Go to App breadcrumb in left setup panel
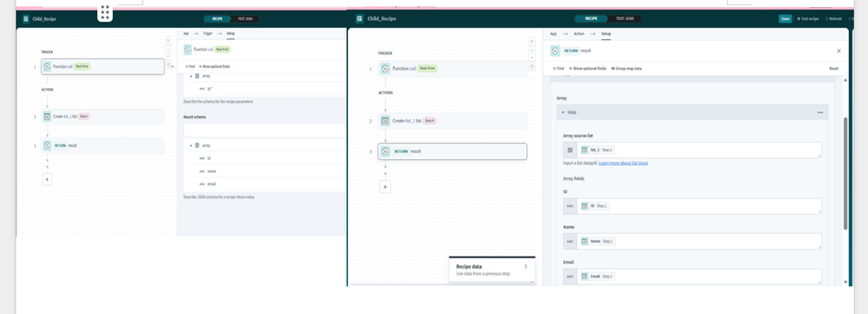 pos(186,33)
